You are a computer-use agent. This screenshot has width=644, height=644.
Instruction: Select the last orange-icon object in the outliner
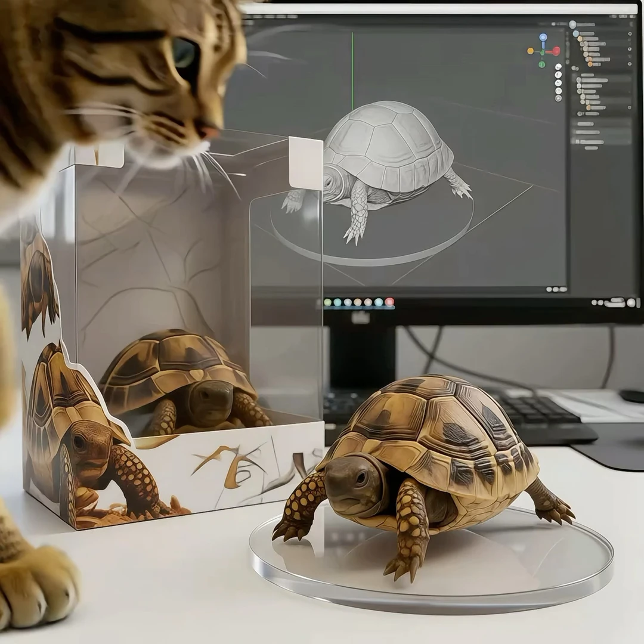[587, 107]
